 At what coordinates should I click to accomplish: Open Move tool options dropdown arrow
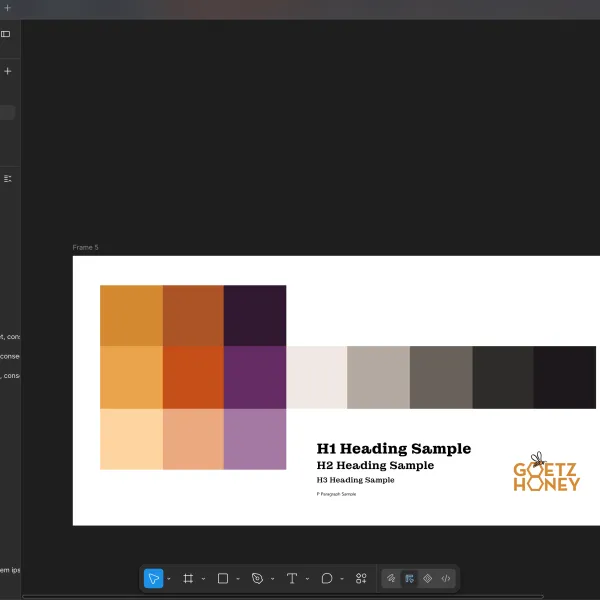[x=169, y=579]
